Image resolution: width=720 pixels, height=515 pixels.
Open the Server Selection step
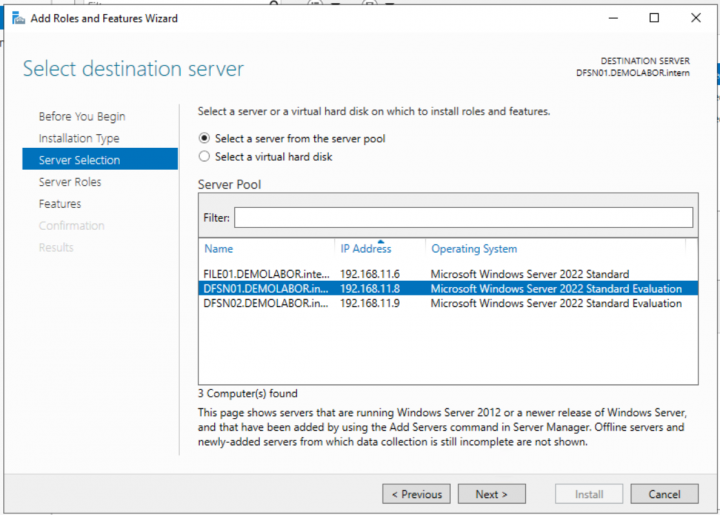[79, 161]
